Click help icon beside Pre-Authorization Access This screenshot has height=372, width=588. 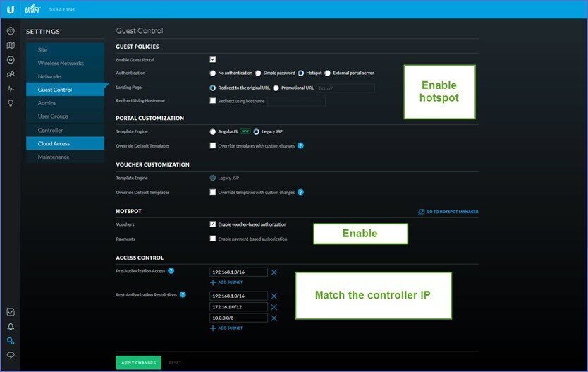coord(171,270)
